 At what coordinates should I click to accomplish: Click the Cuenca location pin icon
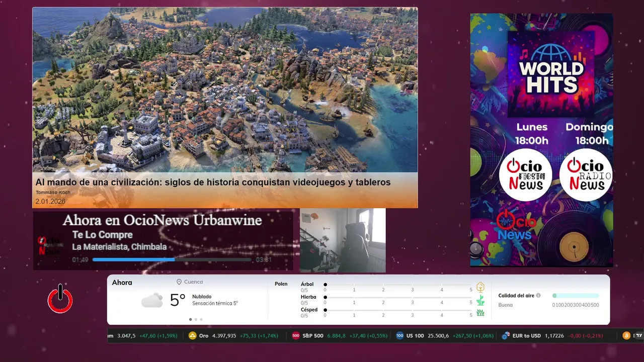pyautogui.click(x=179, y=282)
